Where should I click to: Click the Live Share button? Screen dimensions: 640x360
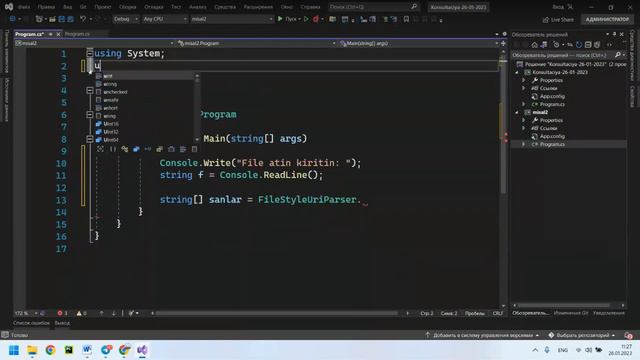click(558, 20)
